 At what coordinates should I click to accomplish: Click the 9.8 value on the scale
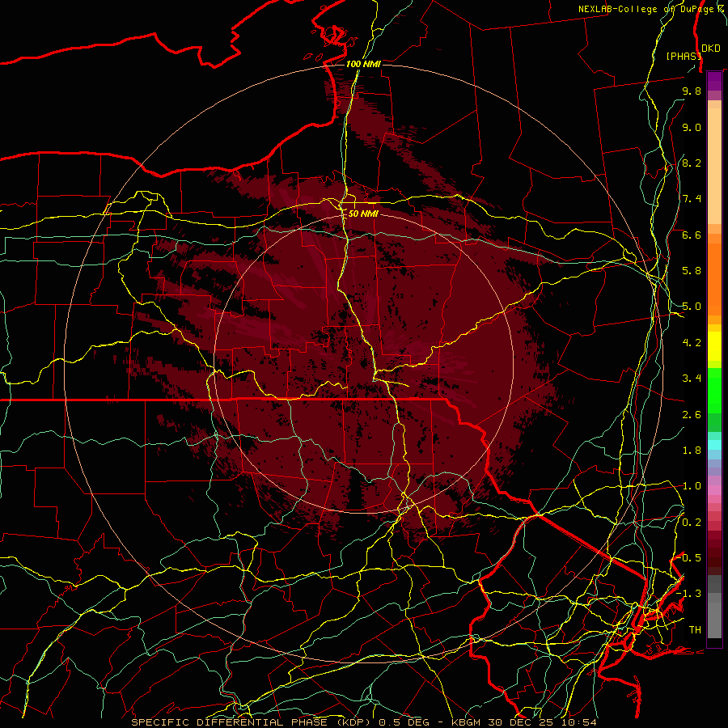click(692, 91)
